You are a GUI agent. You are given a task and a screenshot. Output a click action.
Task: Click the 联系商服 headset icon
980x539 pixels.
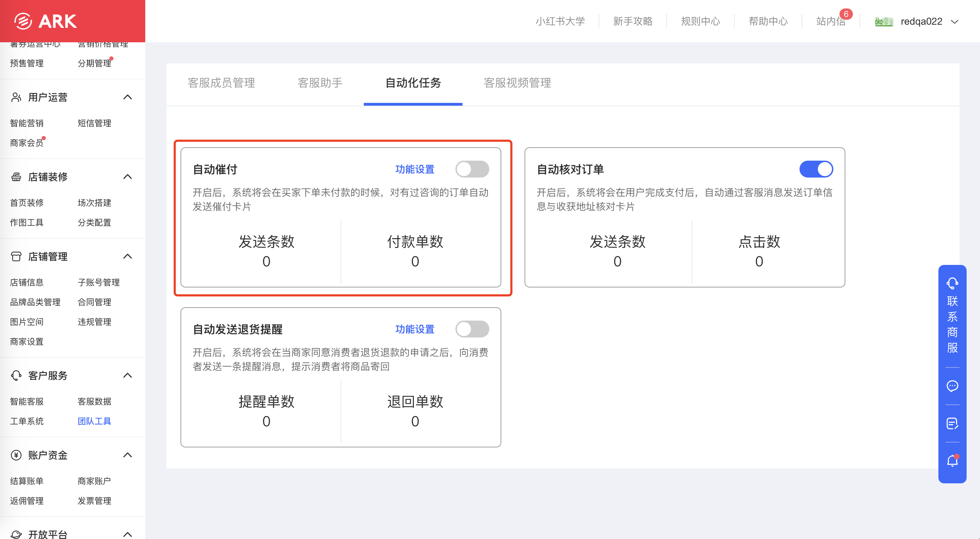point(952,283)
